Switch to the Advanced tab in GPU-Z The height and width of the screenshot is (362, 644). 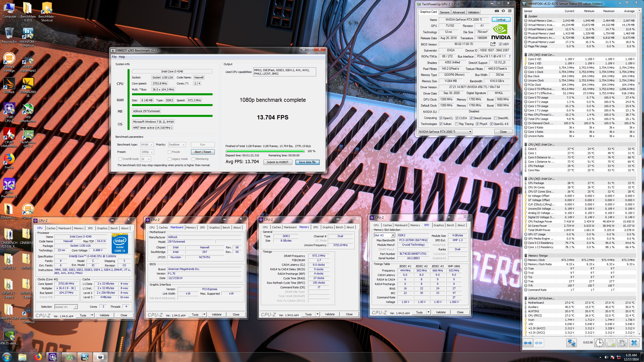(x=459, y=12)
